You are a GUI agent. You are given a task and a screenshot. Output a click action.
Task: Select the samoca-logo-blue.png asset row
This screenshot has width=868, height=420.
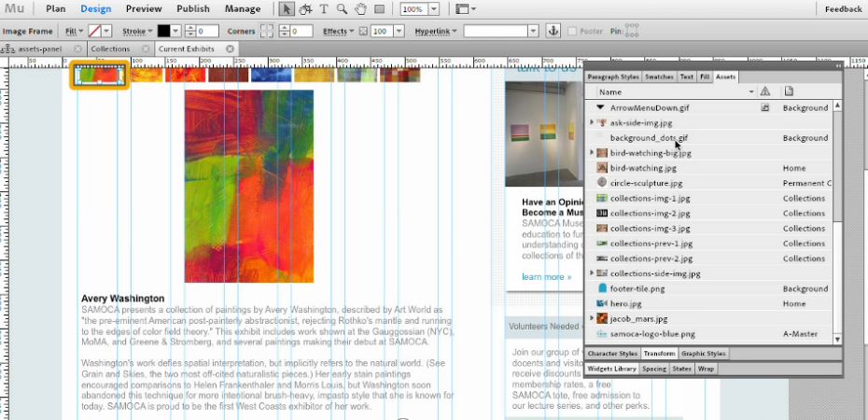709,334
